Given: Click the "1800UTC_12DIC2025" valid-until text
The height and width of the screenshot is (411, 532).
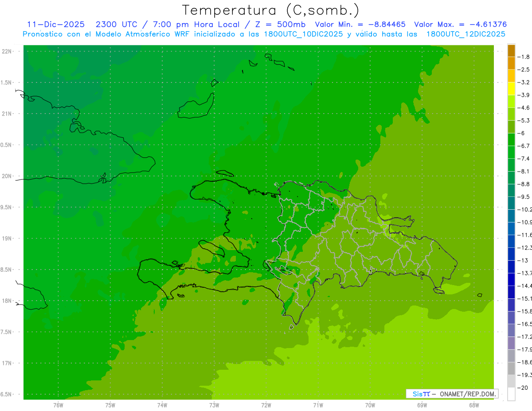Looking at the screenshot, I should click(465, 34).
